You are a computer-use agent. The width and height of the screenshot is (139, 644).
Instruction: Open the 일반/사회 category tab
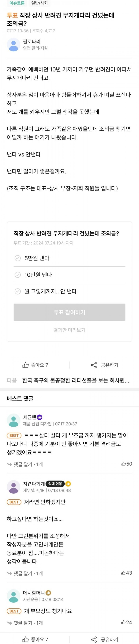[x=39, y=3]
